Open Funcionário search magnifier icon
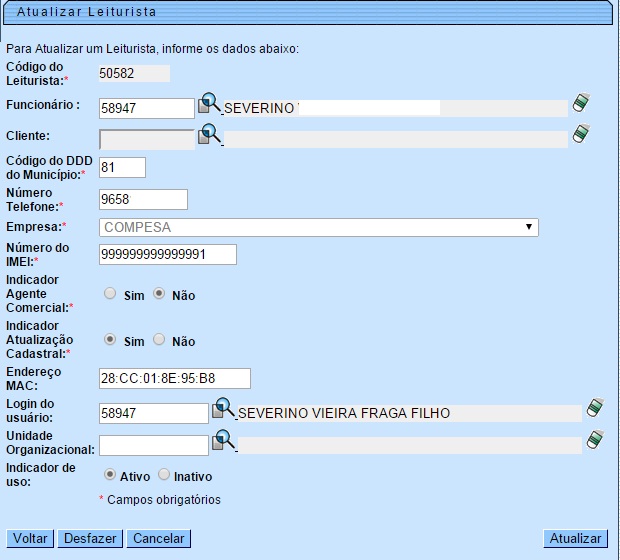The width and height of the screenshot is (620, 560). (x=209, y=104)
